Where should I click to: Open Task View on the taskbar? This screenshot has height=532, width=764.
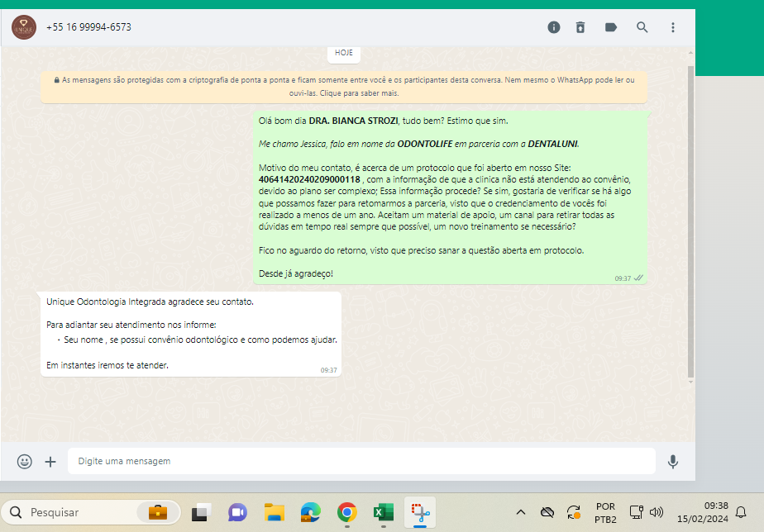click(x=201, y=512)
